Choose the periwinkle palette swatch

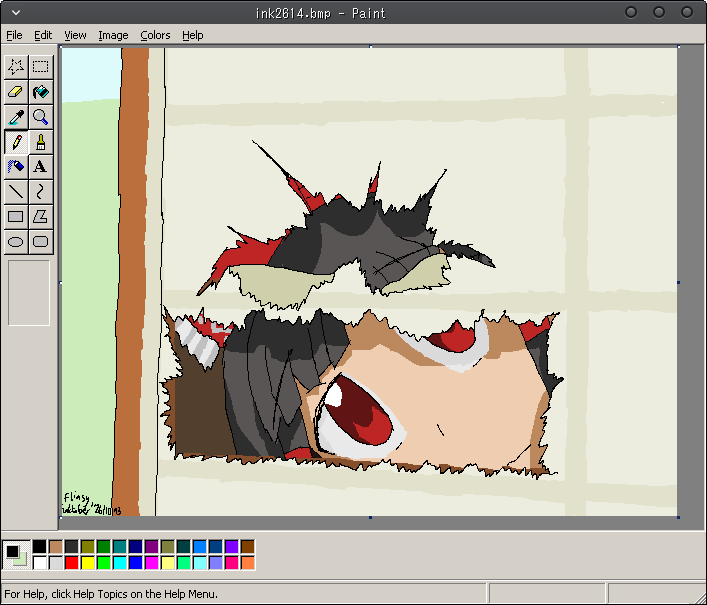coord(216,563)
